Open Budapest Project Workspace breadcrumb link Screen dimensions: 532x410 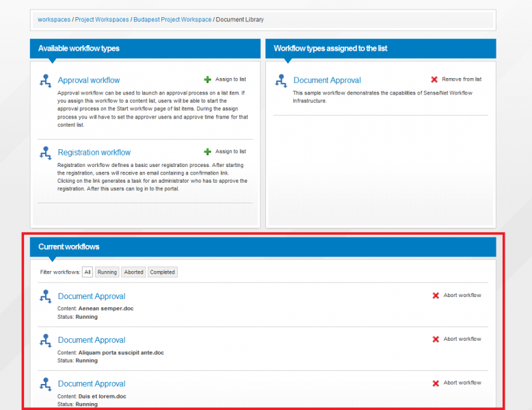click(x=172, y=20)
